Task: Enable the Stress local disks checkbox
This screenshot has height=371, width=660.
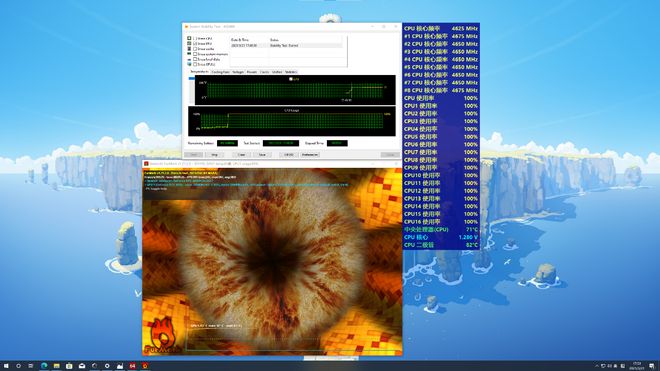Action: tap(195, 59)
